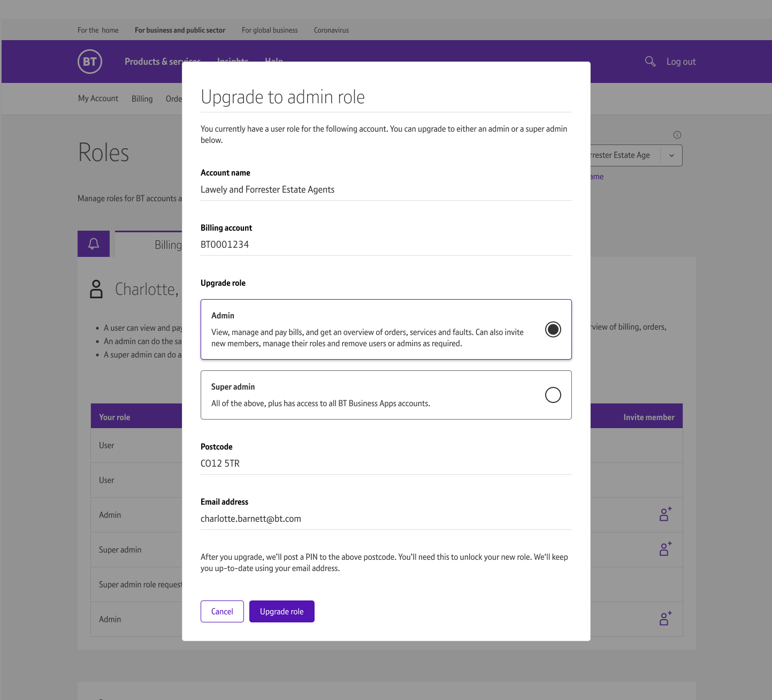Click email charlotte.barnett@bt.com
This screenshot has width=772, height=700.
click(x=251, y=519)
